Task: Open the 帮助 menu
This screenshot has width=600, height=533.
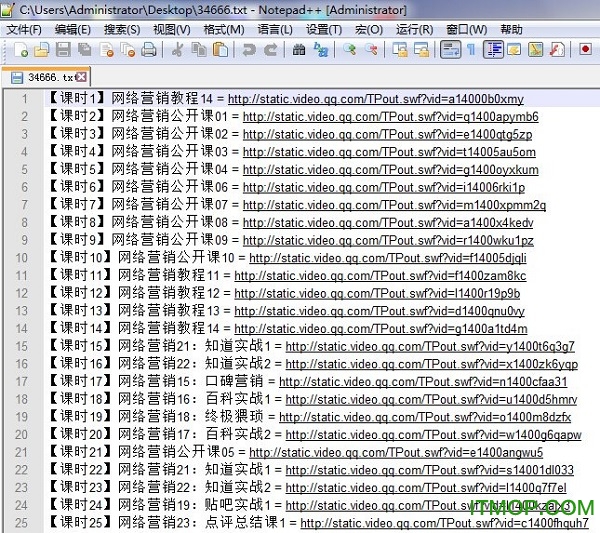Action: (x=512, y=29)
